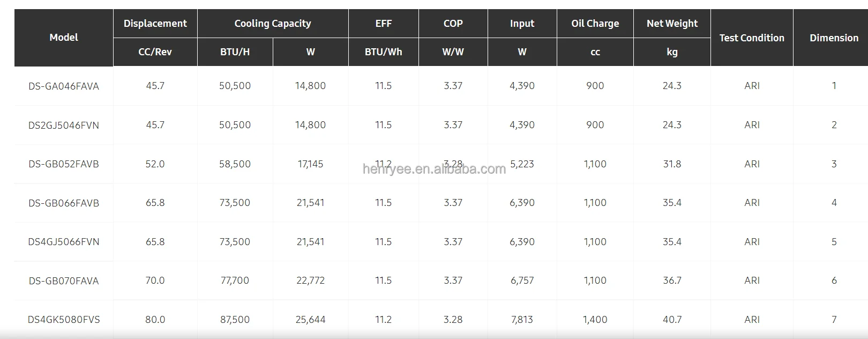Image resolution: width=868 pixels, height=339 pixels.
Task: Select model DS4GJ5066FVN
Action: pyautogui.click(x=64, y=242)
